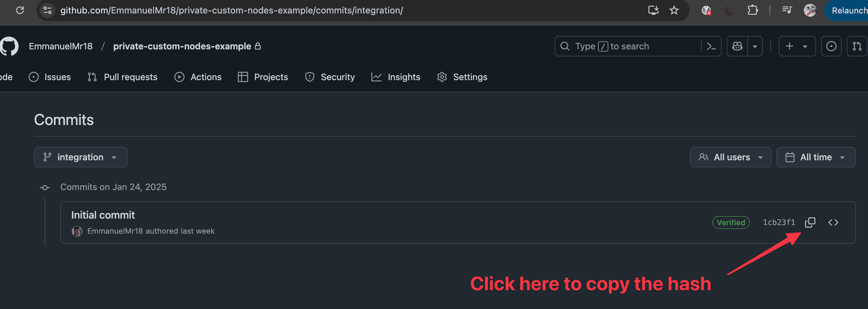Open the Pull requests shortcut icon in header
Viewport: 868px width, 309px height.
click(857, 46)
